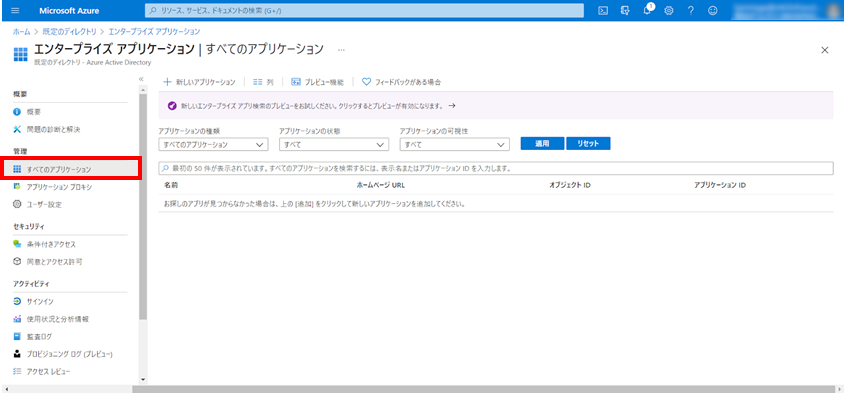Open portal settings gear
This screenshot has height=393, width=844.
pyautogui.click(x=669, y=11)
